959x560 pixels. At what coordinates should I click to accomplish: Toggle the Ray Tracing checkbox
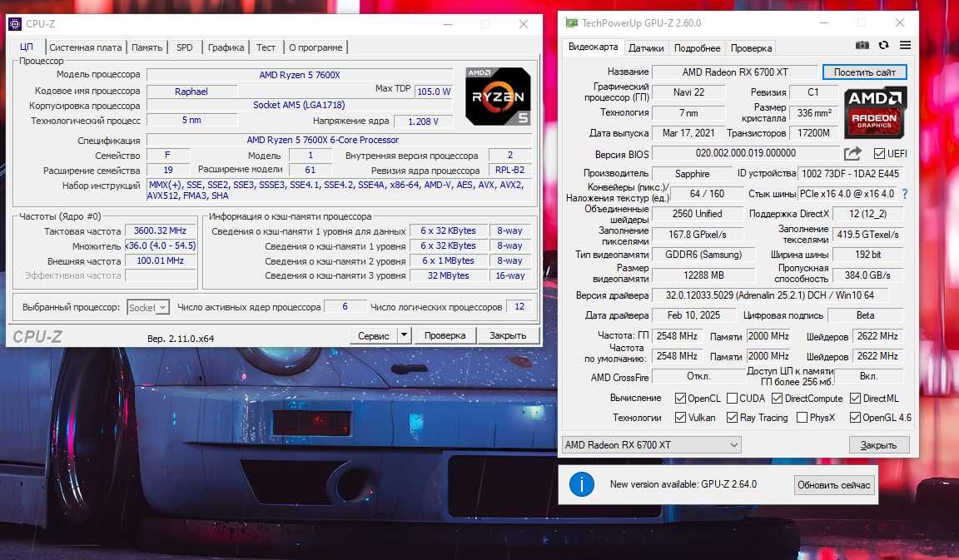tap(732, 417)
